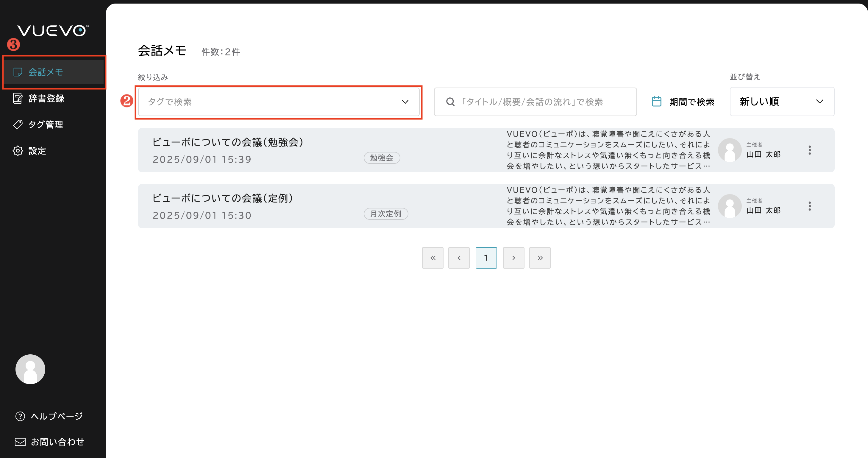This screenshot has height=458, width=868.
Task: Open お問い合わせ contact link
Action: pyautogui.click(x=57, y=442)
